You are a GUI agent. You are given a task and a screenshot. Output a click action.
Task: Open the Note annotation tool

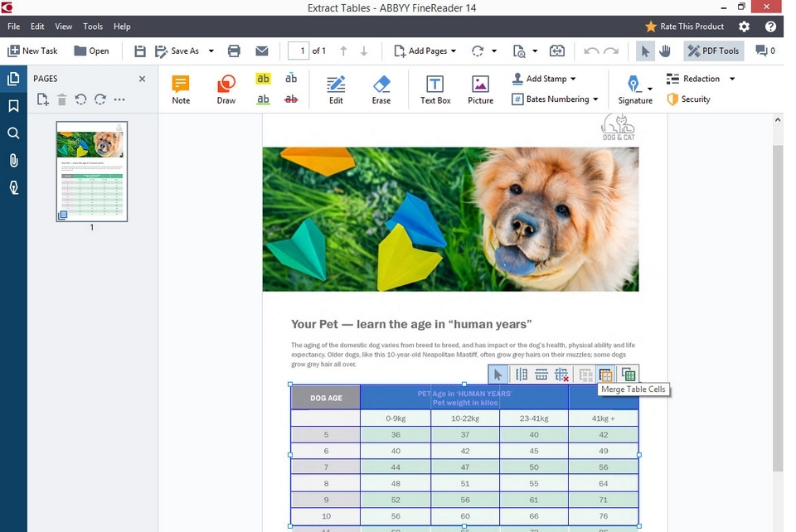pos(181,89)
